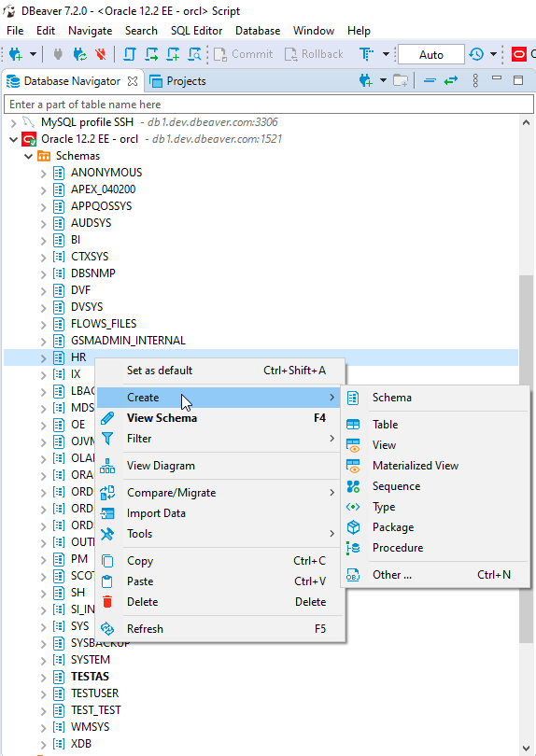
Task: Switch to the Projects tab
Action: (177, 81)
